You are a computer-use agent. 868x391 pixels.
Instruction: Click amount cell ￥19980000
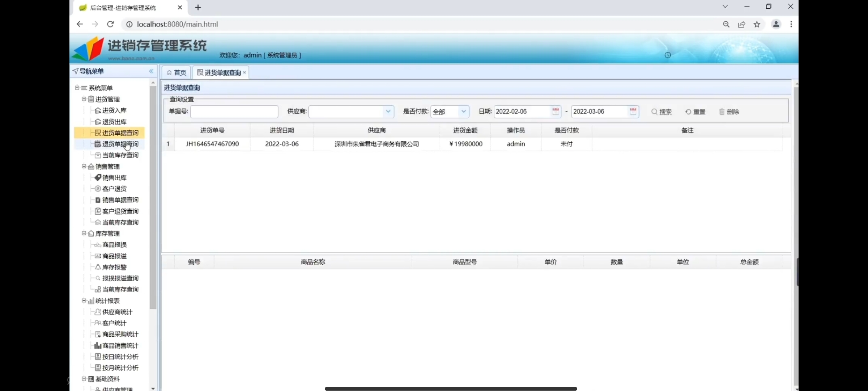pyautogui.click(x=465, y=144)
